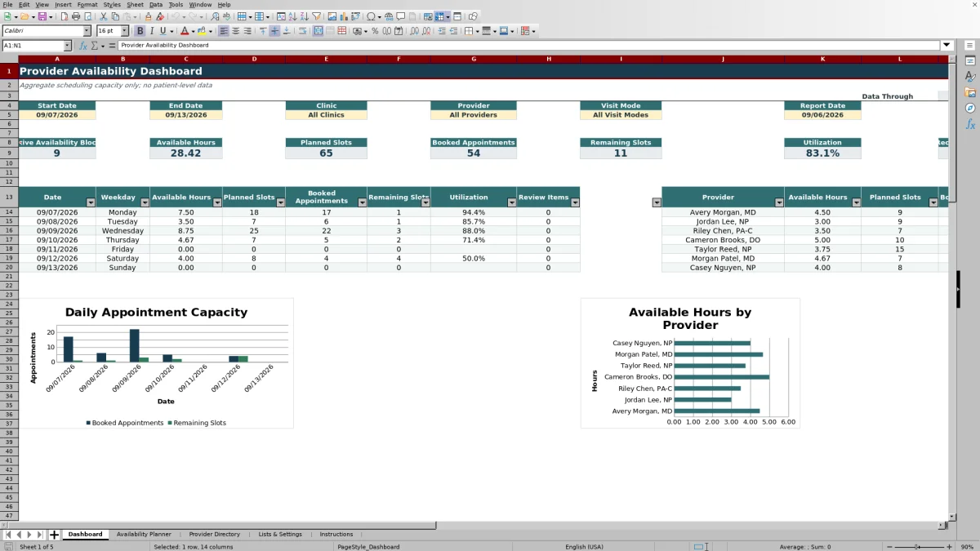The height and width of the screenshot is (551, 980).
Task: Open the Date column filter dropdown
Action: click(91, 202)
